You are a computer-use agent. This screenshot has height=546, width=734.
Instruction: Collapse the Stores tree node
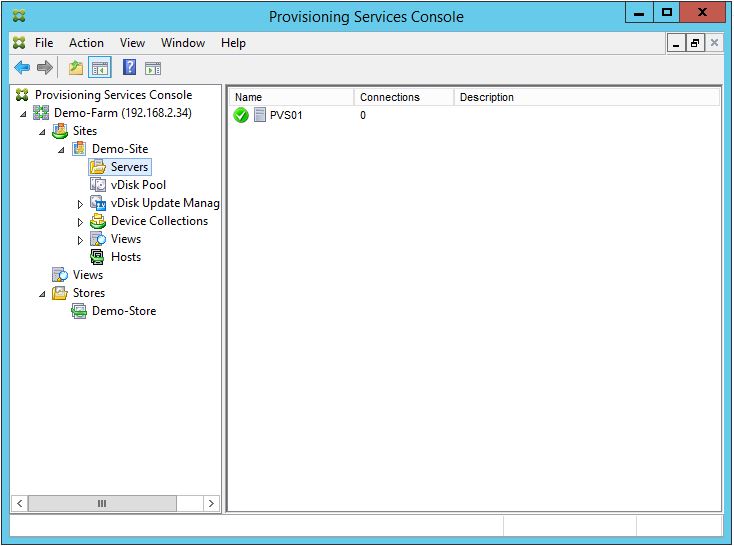42,294
